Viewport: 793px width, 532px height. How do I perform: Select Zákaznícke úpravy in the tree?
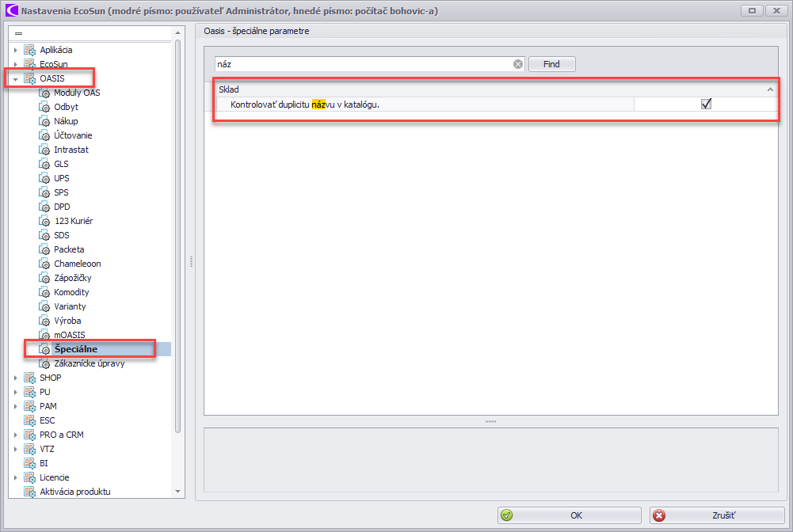[x=89, y=363]
